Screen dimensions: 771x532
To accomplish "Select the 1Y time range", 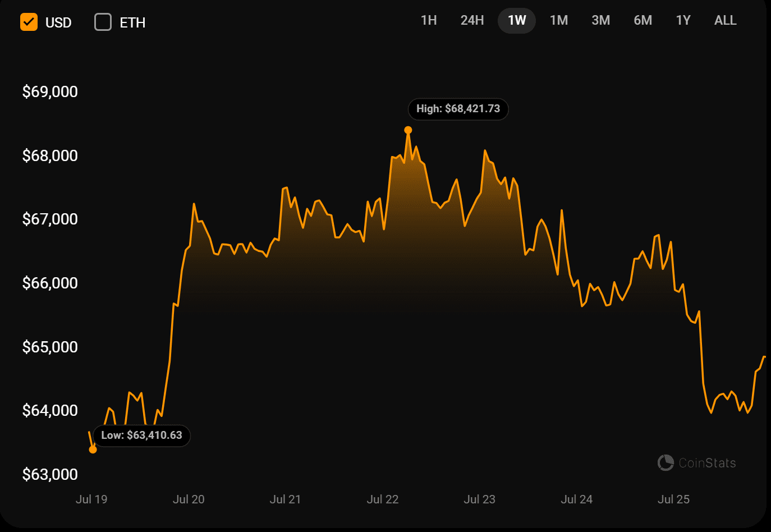I will [x=683, y=21].
